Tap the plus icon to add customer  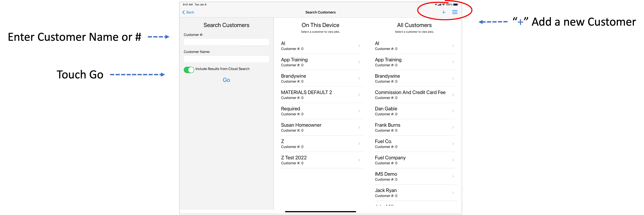(x=443, y=12)
